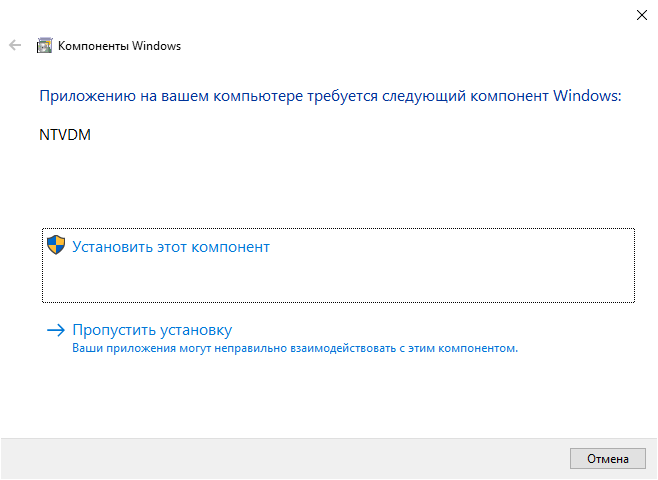Click the warning text under Пропустить установку
The image size is (658, 480).
(x=295, y=348)
